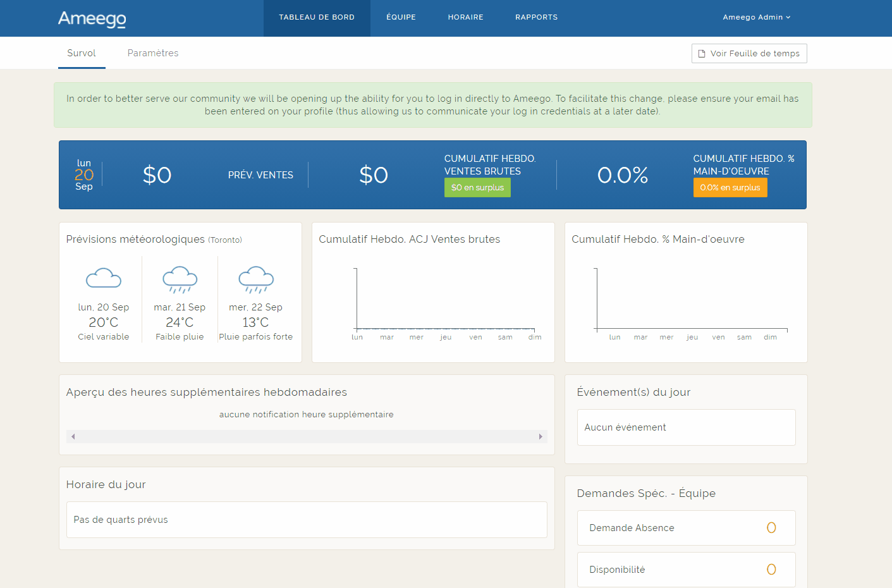Navigate to Rapports in top bar

click(536, 18)
